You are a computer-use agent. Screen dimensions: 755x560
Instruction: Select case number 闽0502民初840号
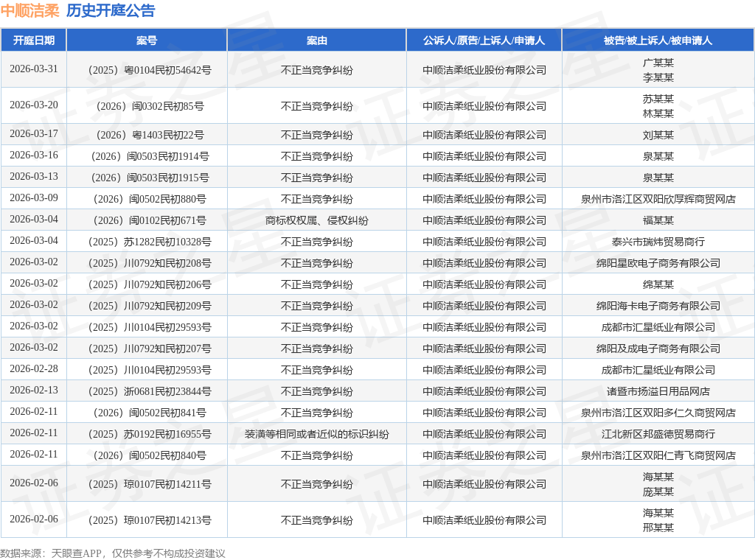point(150,455)
